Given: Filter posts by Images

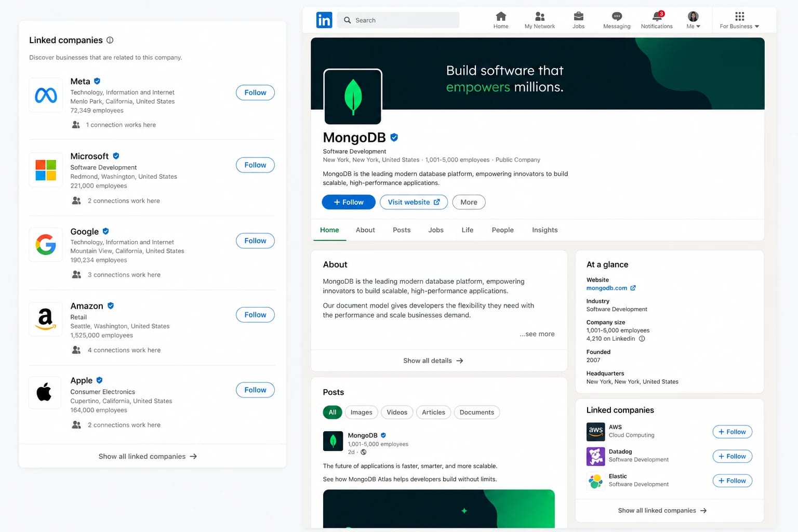Looking at the screenshot, I should (361, 413).
